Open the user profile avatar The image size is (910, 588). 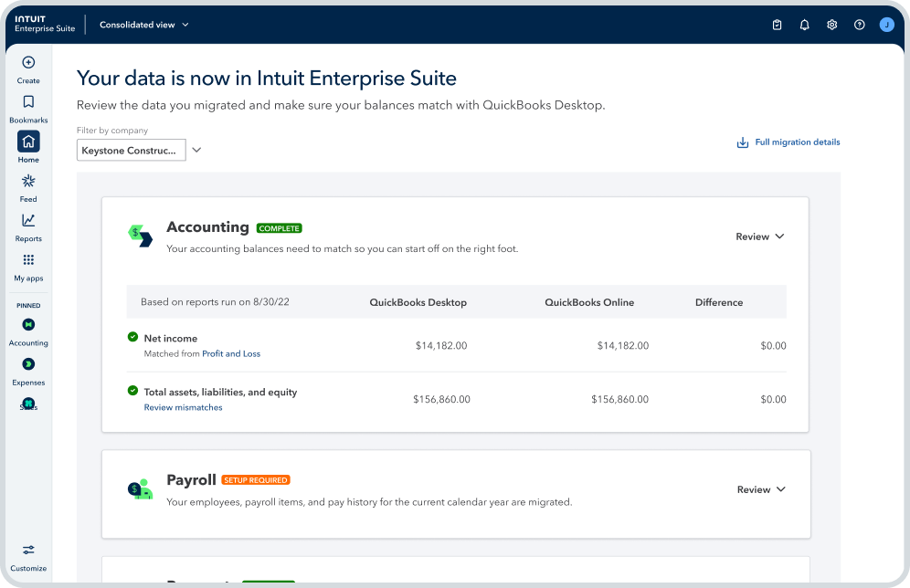[x=886, y=25]
